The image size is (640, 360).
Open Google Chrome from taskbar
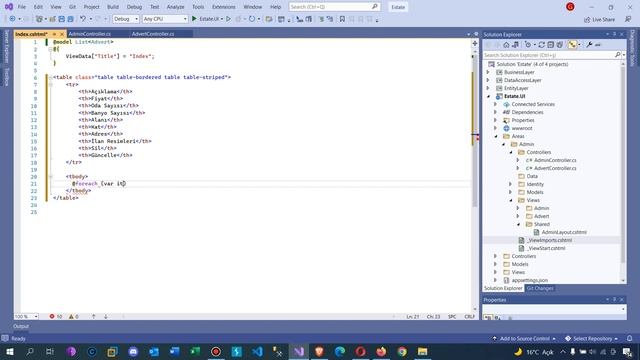pyautogui.click(x=402, y=351)
